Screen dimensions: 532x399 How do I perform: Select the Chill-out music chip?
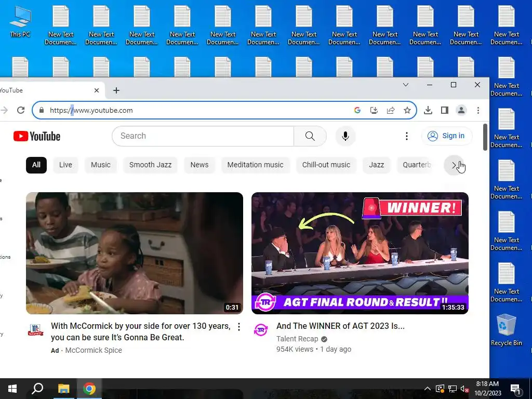326,165
